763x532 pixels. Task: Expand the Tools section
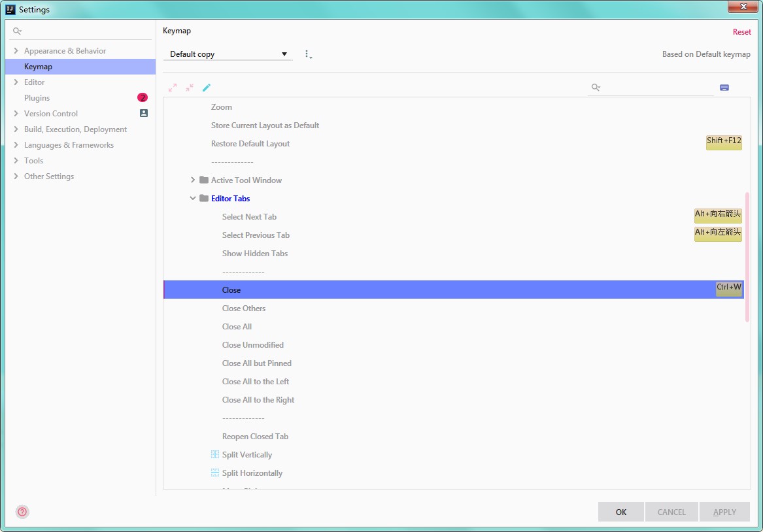pyautogui.click(x=16, y=161)
